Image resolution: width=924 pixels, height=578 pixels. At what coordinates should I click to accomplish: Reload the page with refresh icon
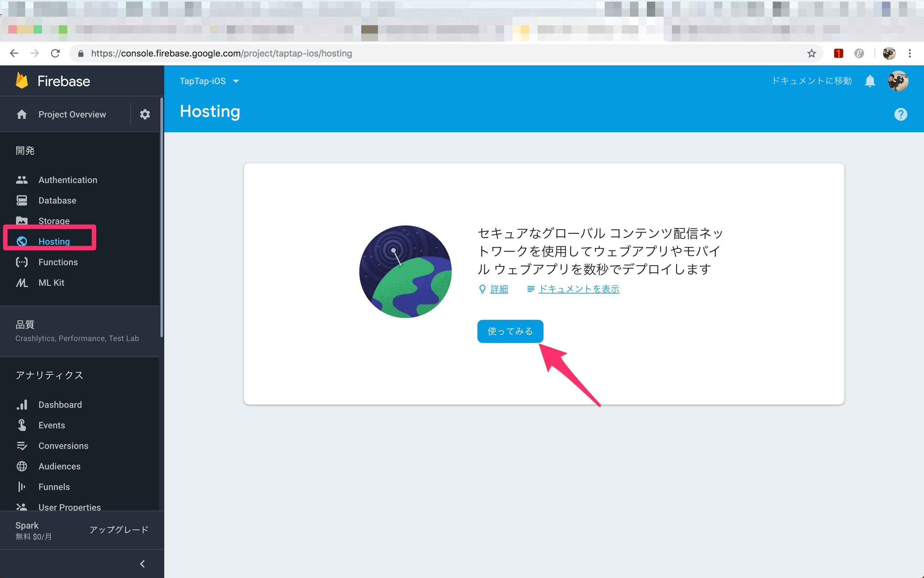56,54
